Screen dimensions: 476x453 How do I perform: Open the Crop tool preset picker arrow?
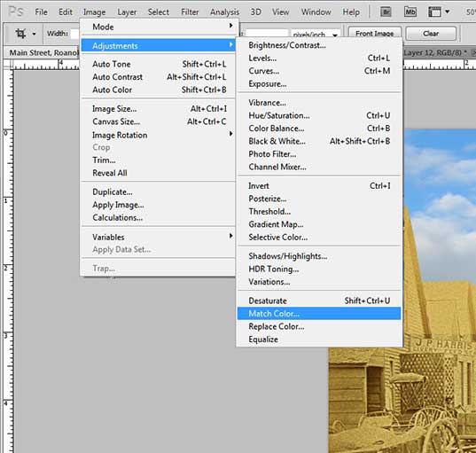[34, 34]
